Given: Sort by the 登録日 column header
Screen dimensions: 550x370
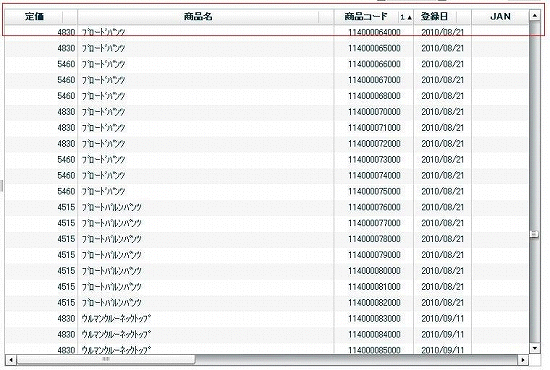Looking at the screenshot, I should [x=435, y=16].
